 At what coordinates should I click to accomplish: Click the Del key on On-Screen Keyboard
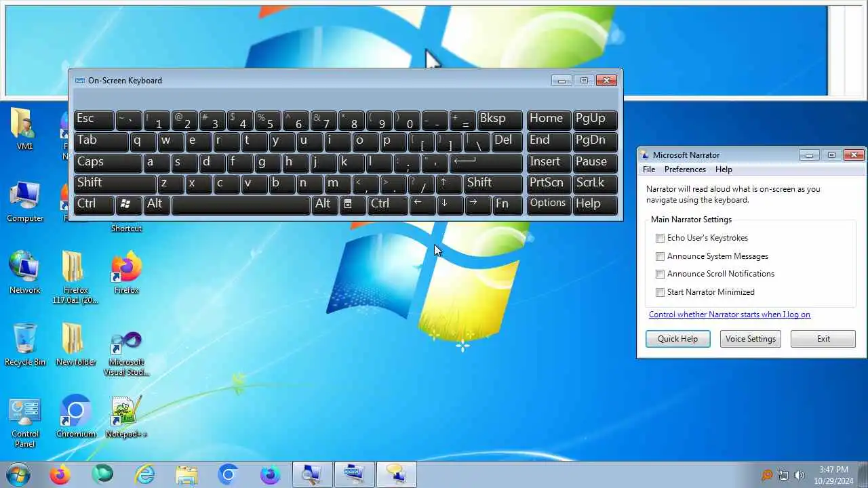507,141
